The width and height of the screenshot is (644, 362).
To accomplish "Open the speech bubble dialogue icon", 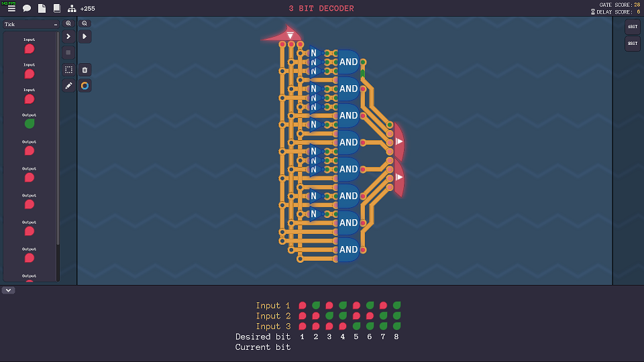I will (x=27, y=9).
